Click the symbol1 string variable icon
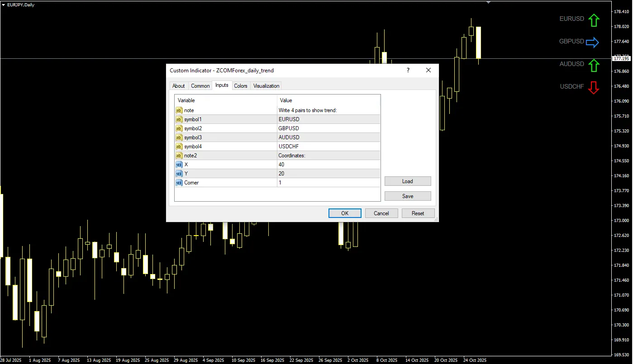The width and height of the screenshot is (633, 364). pos(179,119)
